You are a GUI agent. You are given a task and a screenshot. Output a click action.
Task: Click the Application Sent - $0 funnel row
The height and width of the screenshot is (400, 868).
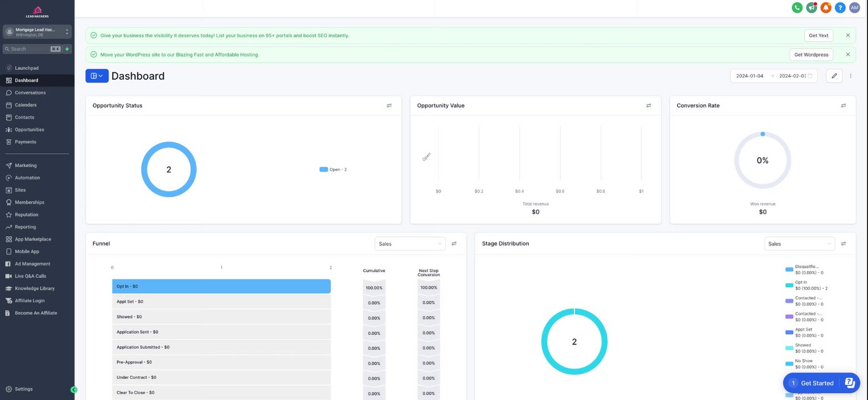click(x=221, y=332)
